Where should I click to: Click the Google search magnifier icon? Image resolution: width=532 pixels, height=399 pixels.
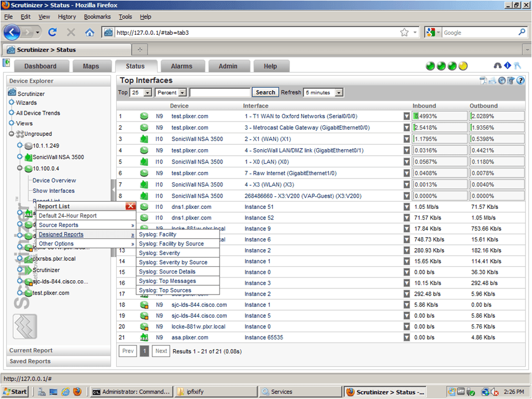pyautogui.click(x=522, y=32)
